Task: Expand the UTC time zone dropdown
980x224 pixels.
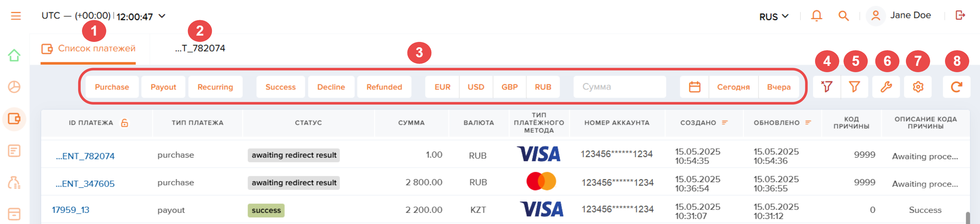Action: tap(162, 16)
